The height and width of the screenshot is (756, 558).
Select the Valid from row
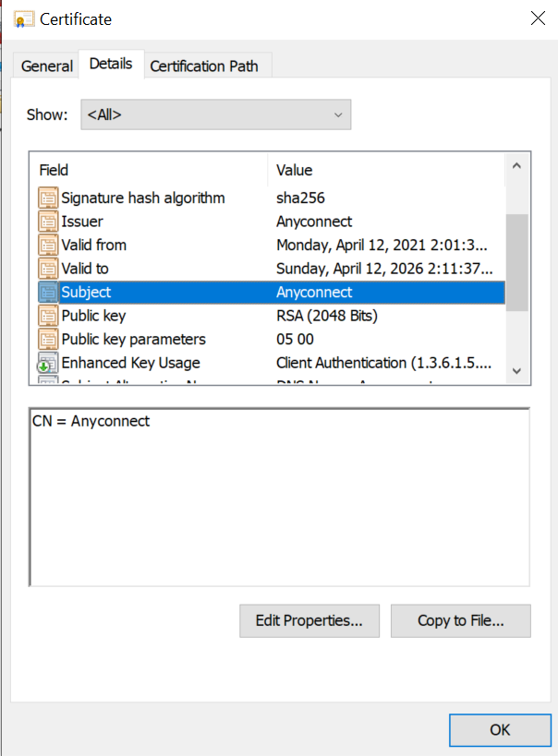[272, 245]
